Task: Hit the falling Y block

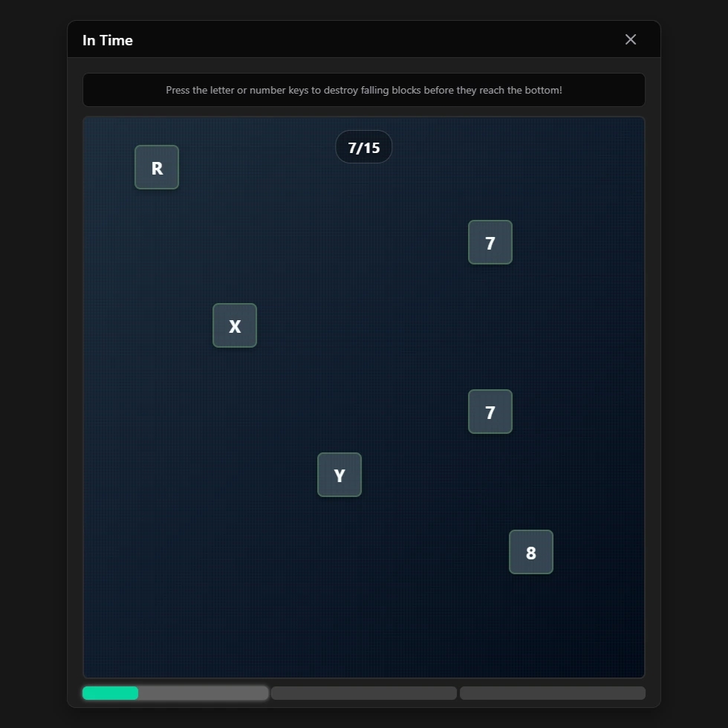Action: click(x=339, y=475)
